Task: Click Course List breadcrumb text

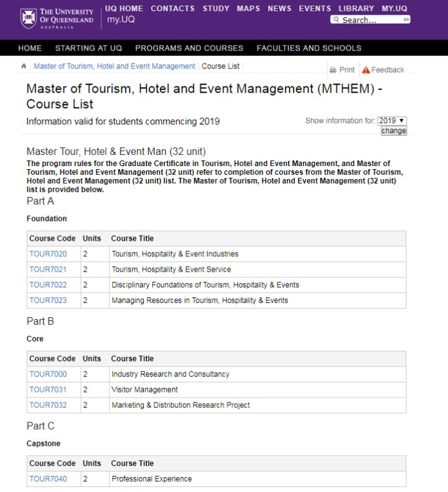Action: (x=220, y=66)
